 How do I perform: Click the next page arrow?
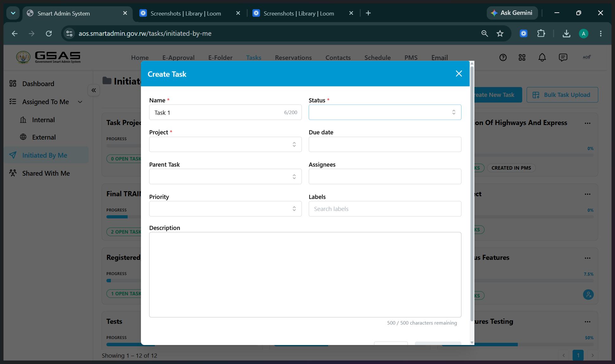(593, 355)
